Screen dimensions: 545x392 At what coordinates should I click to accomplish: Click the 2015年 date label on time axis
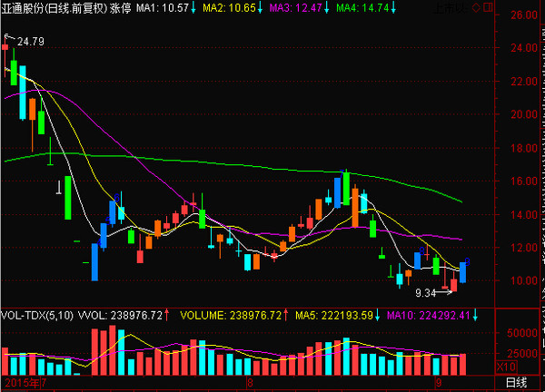(x=22, y=383)
